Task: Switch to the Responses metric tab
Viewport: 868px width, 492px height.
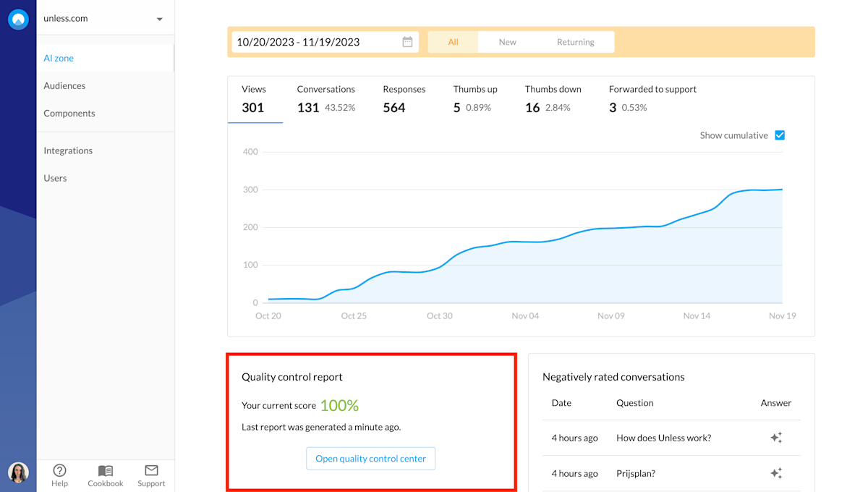Action: [x=404, y=100]
